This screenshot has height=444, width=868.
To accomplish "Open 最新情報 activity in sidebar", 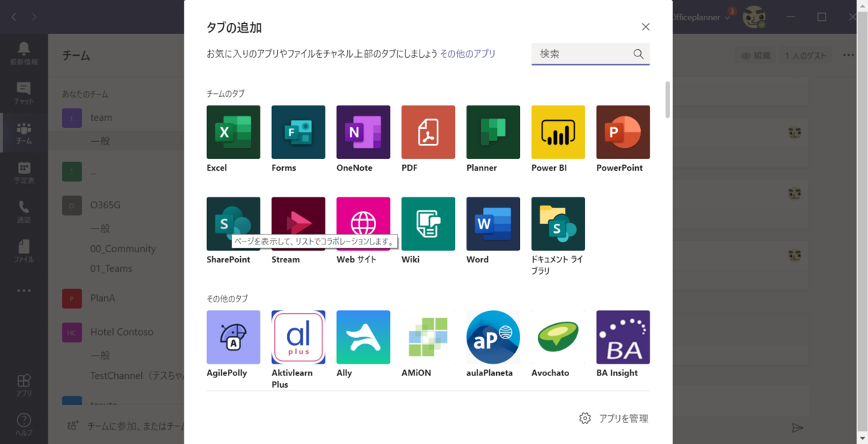I will pos(24,54).
